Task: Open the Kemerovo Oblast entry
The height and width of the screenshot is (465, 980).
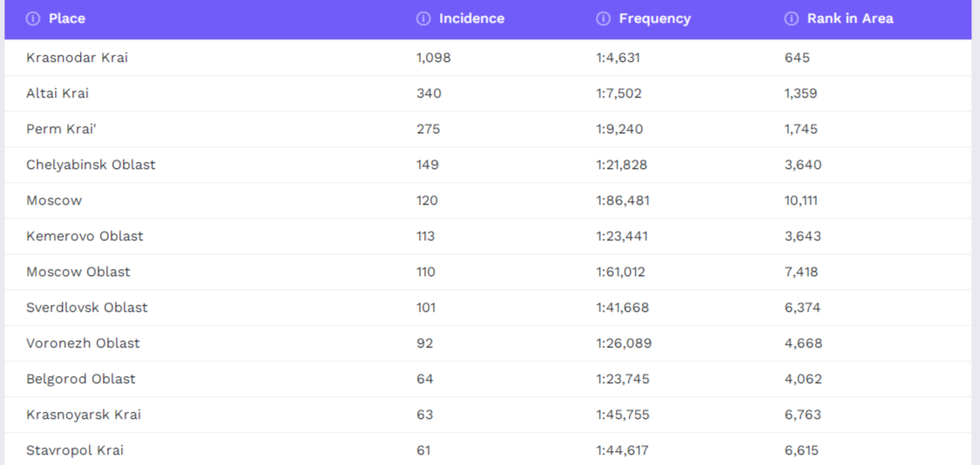Action: click(x=84, y=236)
